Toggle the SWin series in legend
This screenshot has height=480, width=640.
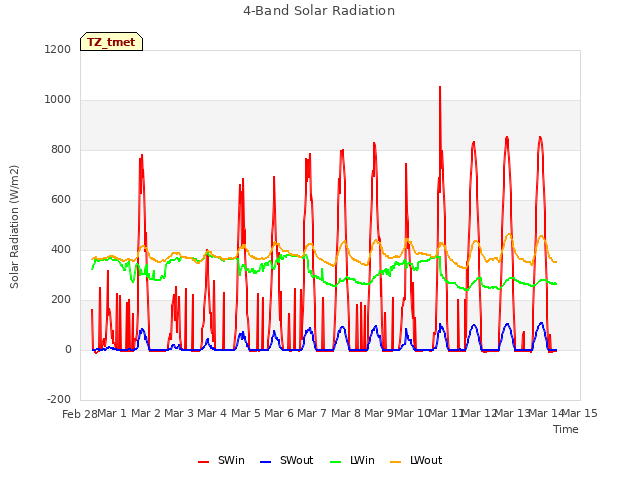221,460
